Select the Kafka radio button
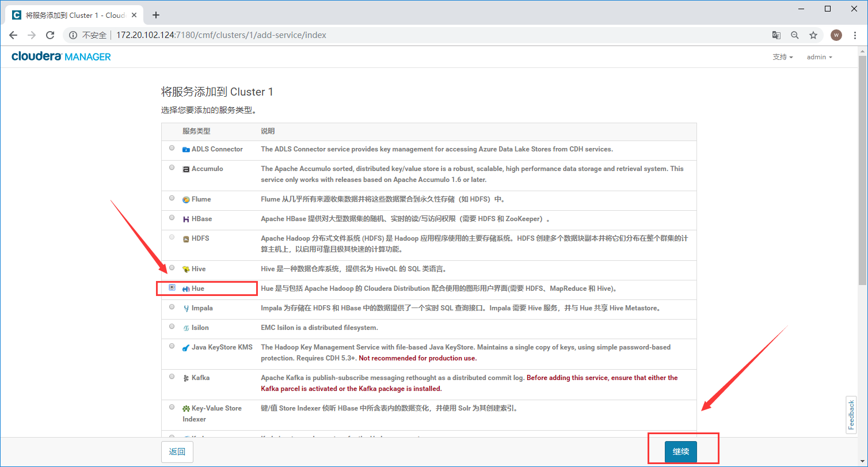Screen dimensions: 868x467 (x=172, y=377)
